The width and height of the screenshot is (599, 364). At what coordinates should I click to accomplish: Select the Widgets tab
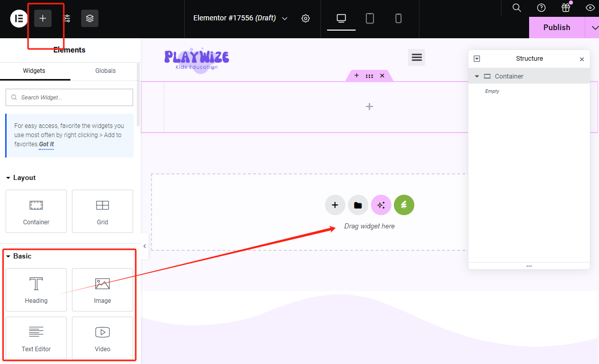pos(34,71)
